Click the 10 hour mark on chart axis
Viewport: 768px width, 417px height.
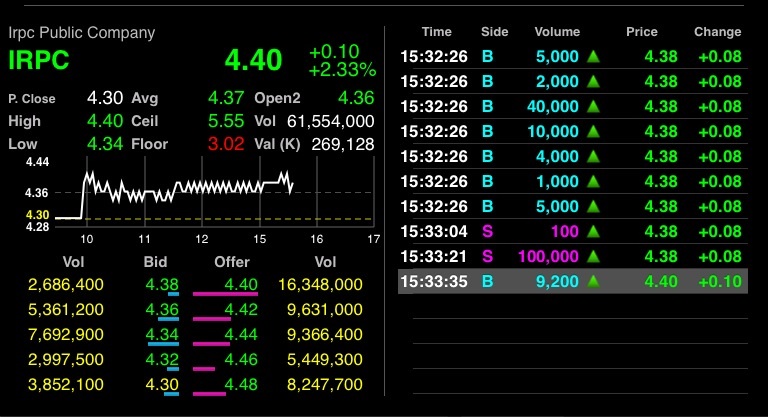pyautogui.click(x=87, y=239)
